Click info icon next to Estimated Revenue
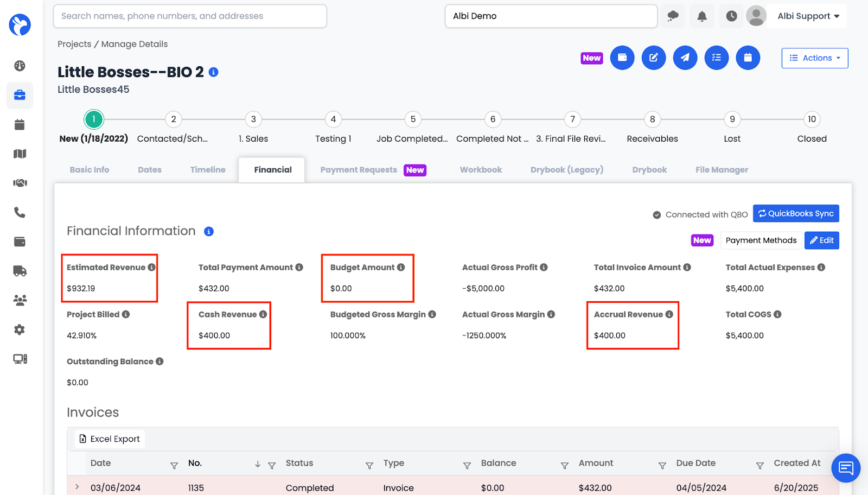Image resolution: width=868 pixels, height=495 pixels. (x=152, y=267)
